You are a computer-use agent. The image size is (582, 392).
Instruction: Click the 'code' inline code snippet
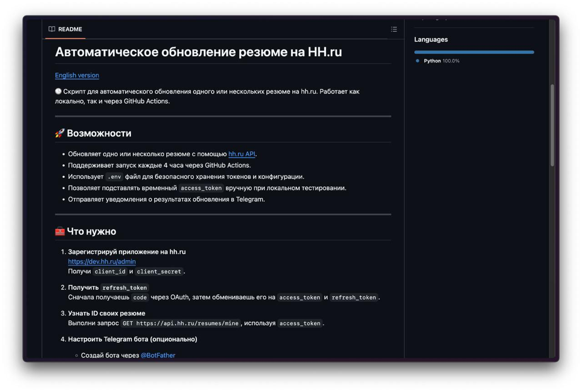point(140,297)
